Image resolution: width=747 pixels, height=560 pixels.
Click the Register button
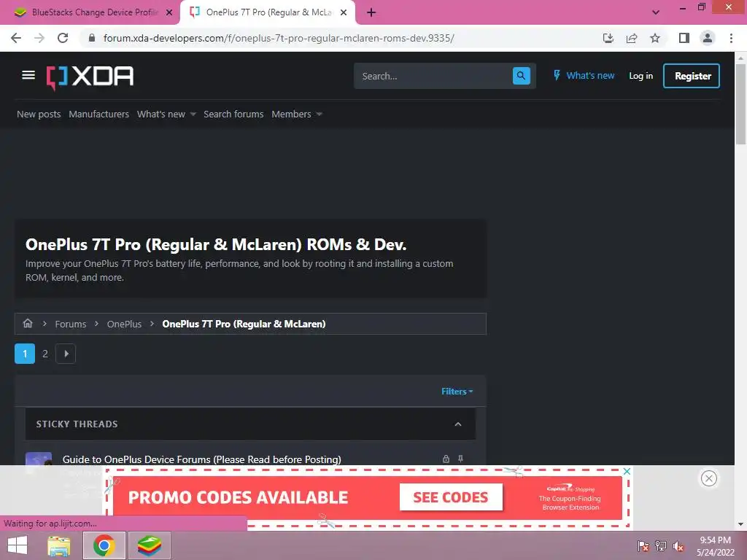coord(692,76)
